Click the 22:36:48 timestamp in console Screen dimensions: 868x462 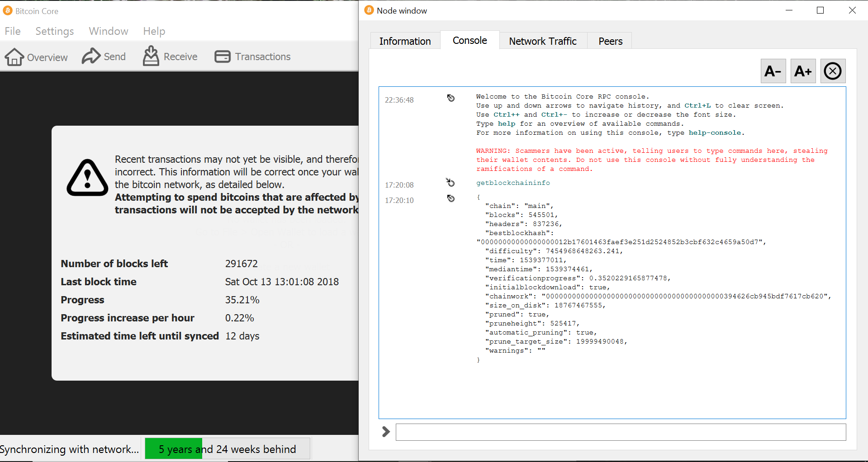[x=399, y=100]
